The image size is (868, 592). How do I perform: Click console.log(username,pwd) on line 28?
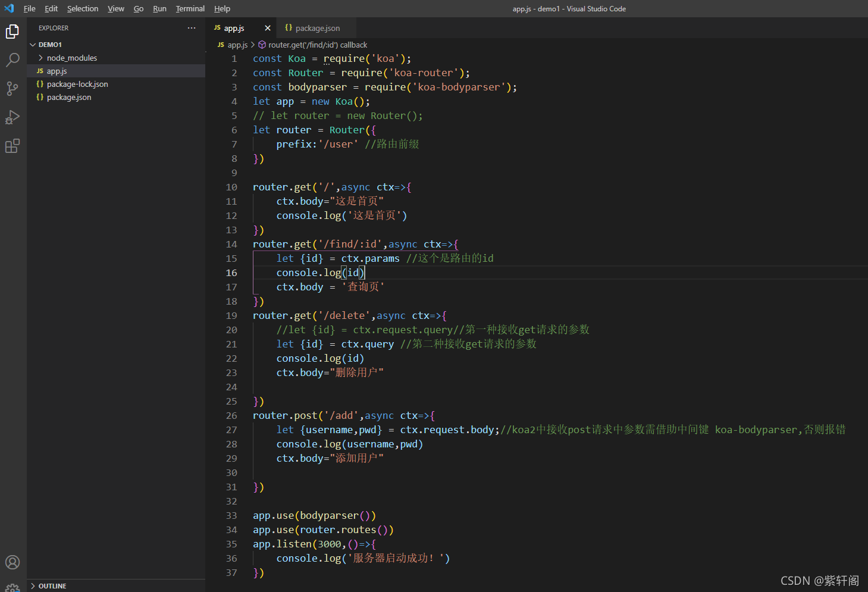click(350, 444)
